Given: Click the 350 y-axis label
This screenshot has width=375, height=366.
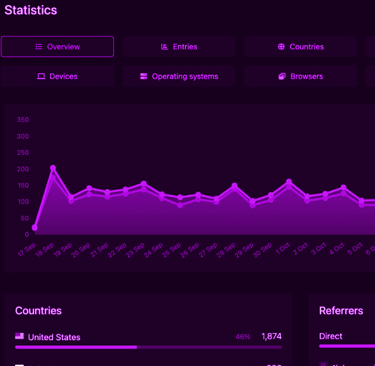Looking at the screenshot, I should [x=23, y=120].
